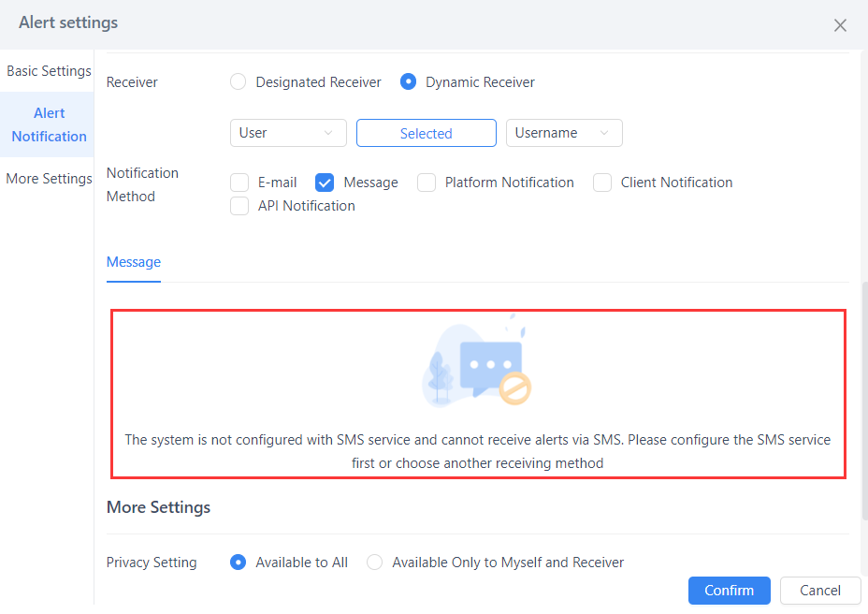Choose Dynamic Receiver option
The height and width of the screenshot is (614, 868).
coord(408,81)
